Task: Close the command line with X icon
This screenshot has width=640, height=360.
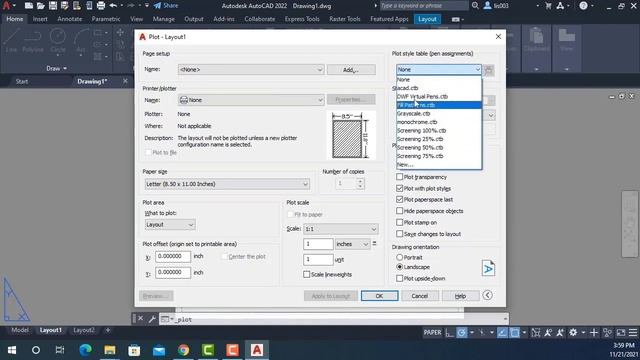Action: coord(140,318)
